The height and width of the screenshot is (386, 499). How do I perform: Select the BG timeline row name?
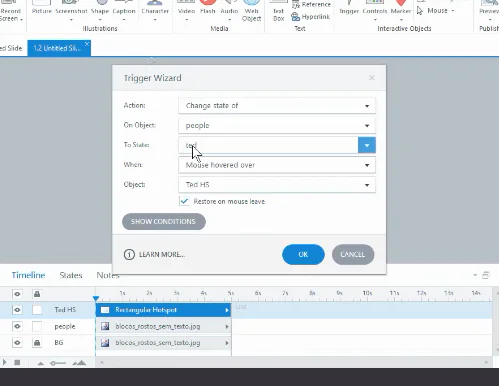(x=59, y=343)
